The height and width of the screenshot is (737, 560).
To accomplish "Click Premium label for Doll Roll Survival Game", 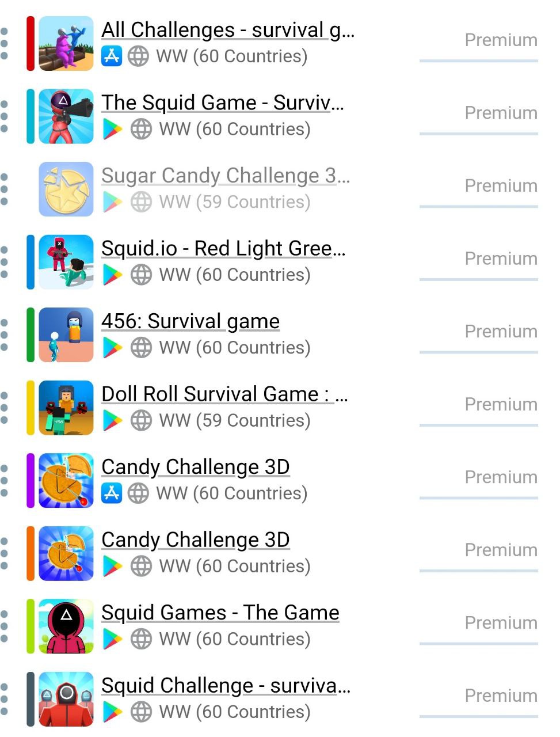I will pos(501,404).
